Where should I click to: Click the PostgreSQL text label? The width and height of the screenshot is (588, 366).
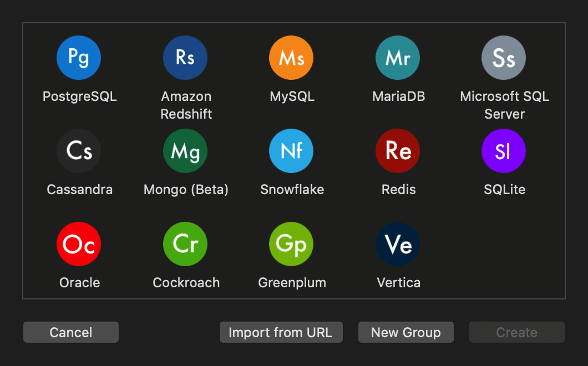[79, 96]
